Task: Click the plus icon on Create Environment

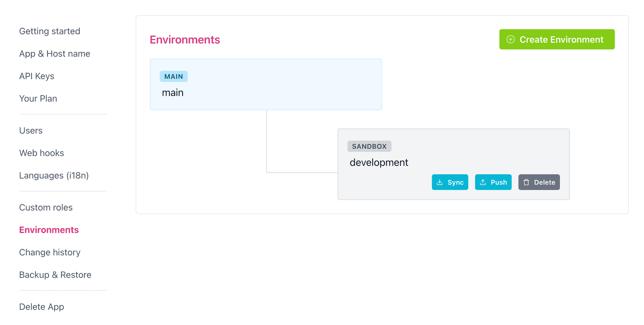Action: (x=510, y=39)
